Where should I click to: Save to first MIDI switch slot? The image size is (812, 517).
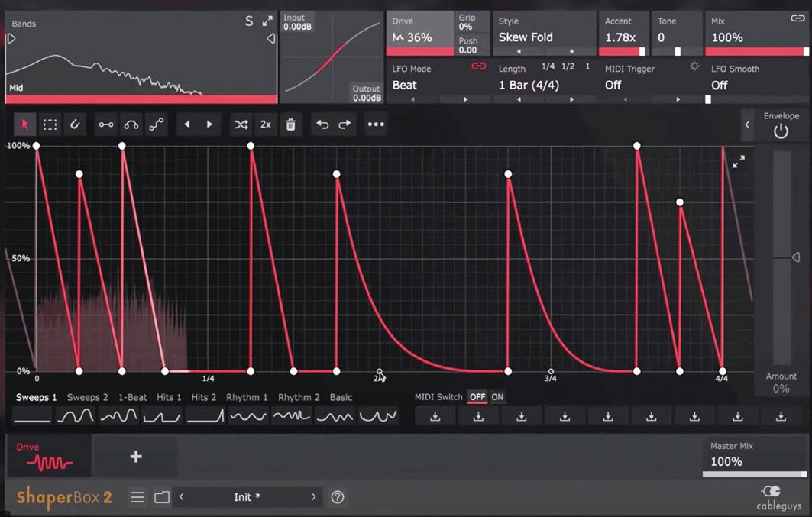435,416
